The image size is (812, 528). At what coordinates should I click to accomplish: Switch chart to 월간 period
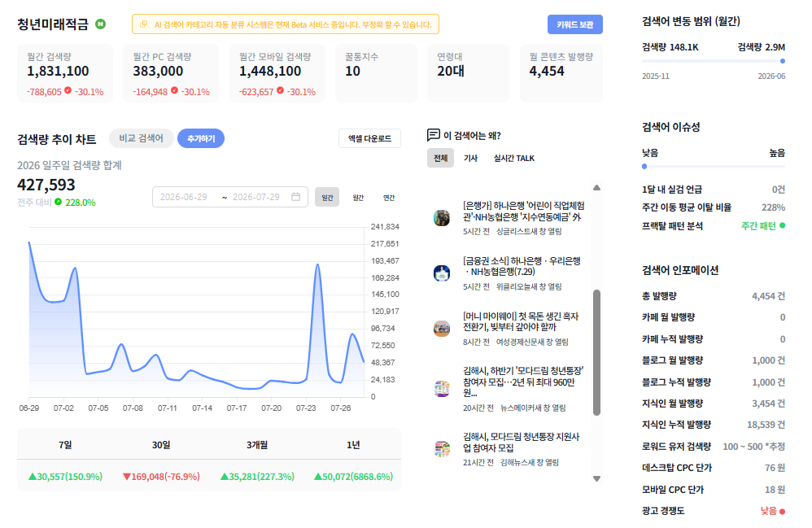(x=358, y=197)
